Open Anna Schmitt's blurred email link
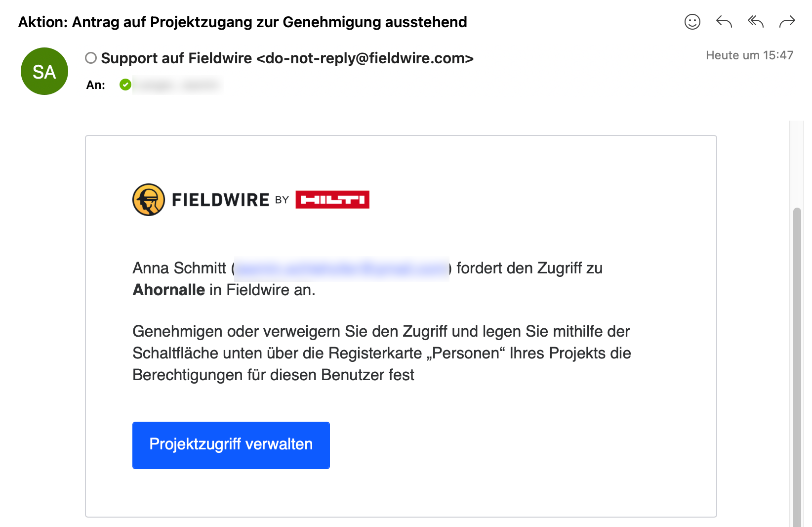The height and width of the screenshot is (527, 812). coord(342,268)
